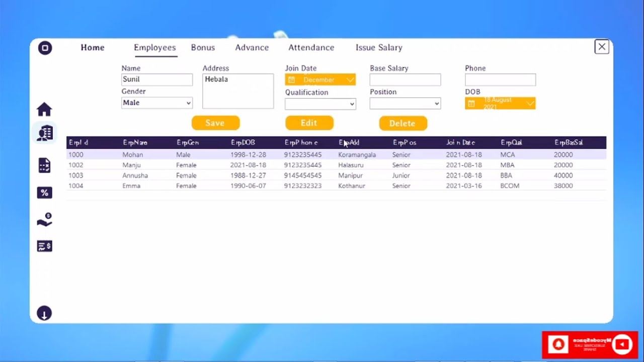Click the JoinDate column header
The image size is (644, 362).
pos(460,143)
